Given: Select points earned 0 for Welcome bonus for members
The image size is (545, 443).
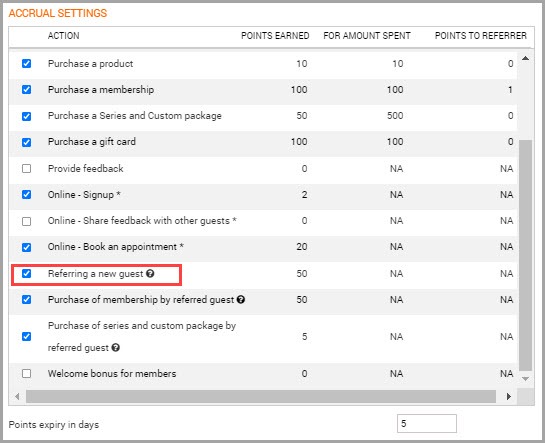Looking at the screenshot, I should (304, 374).
